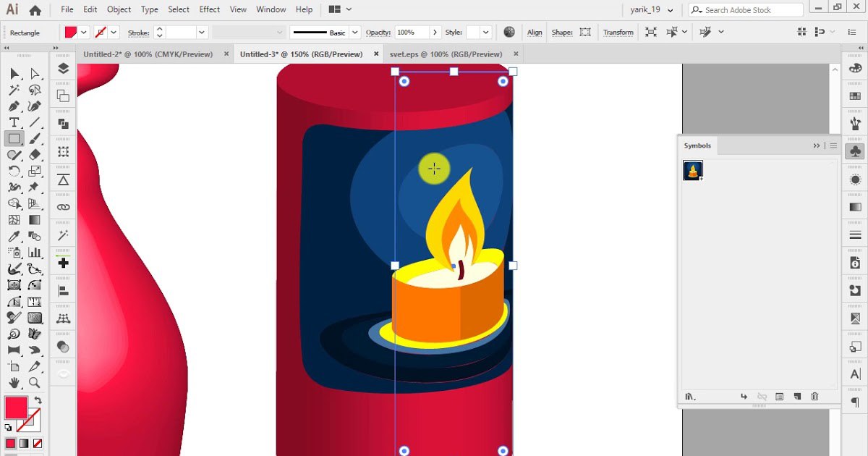Viewport: 868px width, 456px height.
Task: Select the Rectangle tool in toolbox
Action: (x=14, y=138)
